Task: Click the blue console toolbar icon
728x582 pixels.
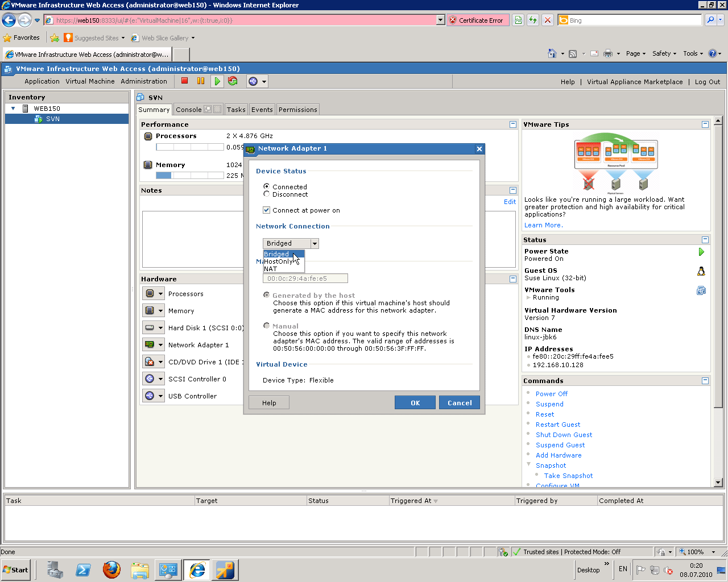Action: pos(253,81)
